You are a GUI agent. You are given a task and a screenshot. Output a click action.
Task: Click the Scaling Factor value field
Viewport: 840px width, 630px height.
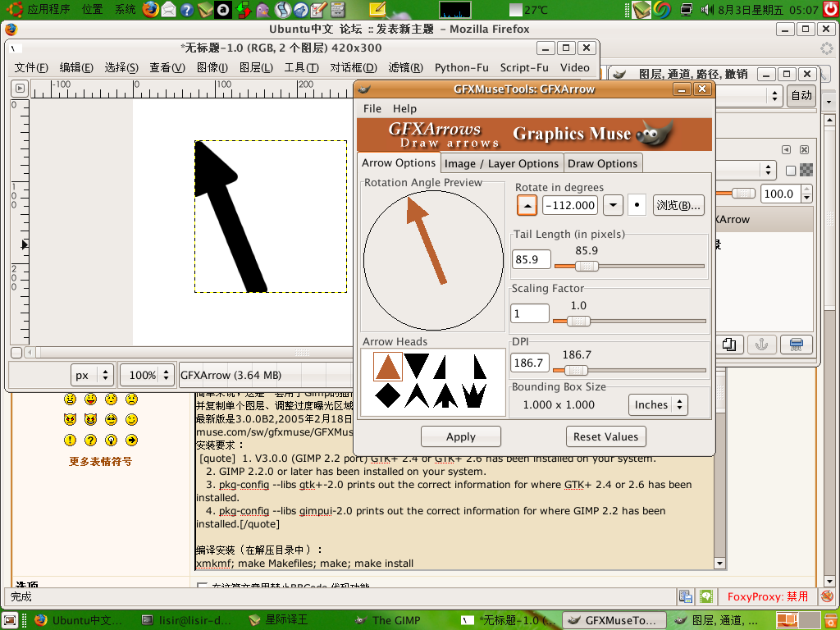pos(530,313)
